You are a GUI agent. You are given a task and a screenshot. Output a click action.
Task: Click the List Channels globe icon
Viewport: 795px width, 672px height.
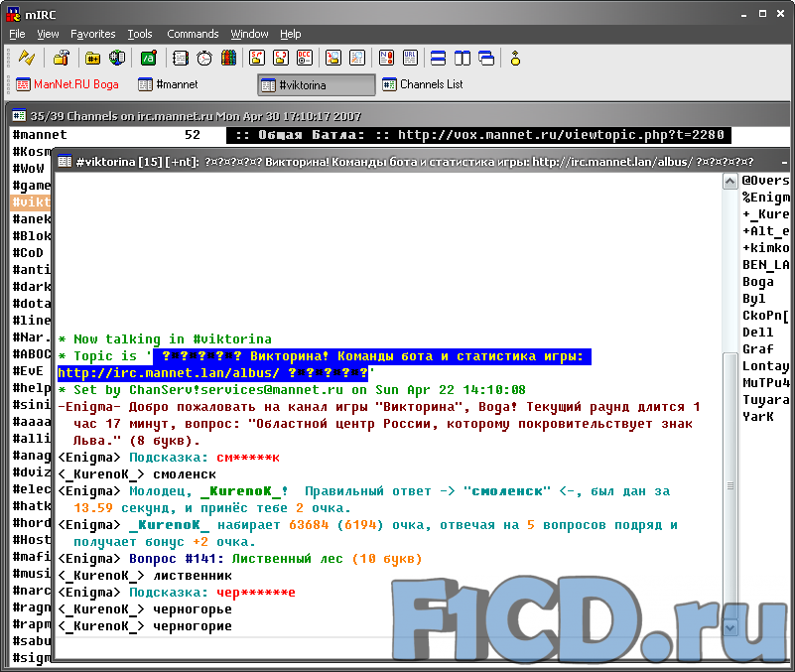point(117,58)
